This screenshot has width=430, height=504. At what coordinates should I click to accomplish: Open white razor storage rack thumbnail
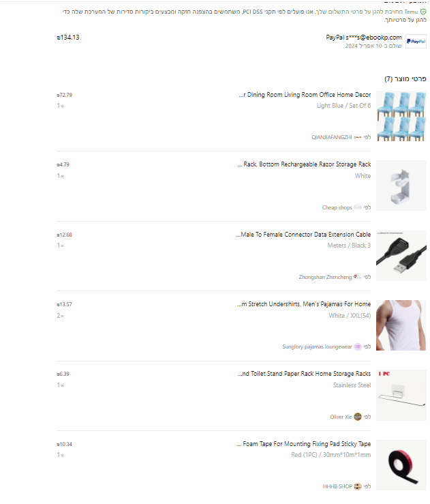pyautogui.click(x=401, y=186)
